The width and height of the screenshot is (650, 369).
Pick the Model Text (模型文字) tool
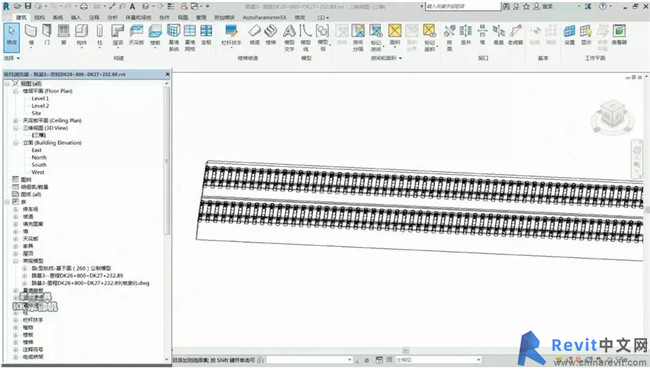tap(289, 37)
